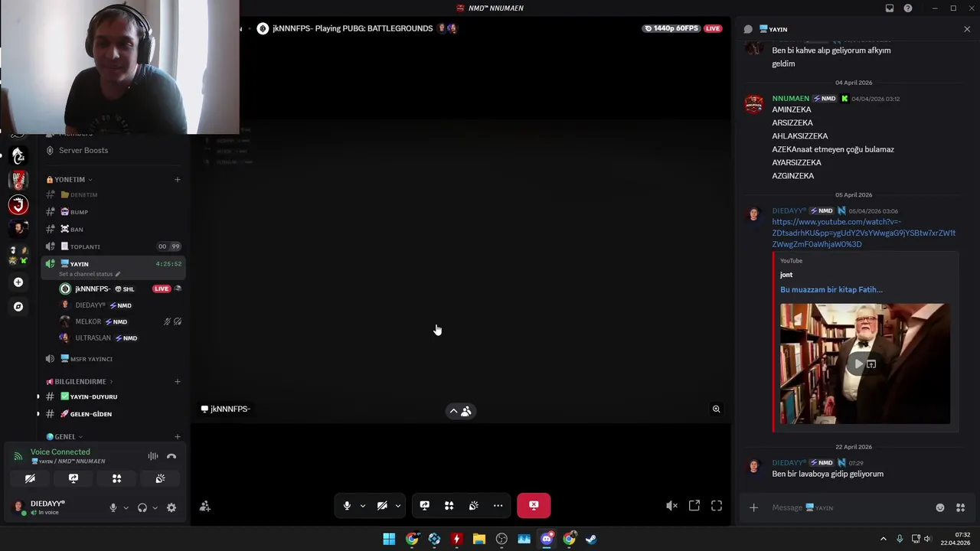Disconnect from voice with the hang-up icon
Viewport: 980px width, 551px height.
[171, 456]
